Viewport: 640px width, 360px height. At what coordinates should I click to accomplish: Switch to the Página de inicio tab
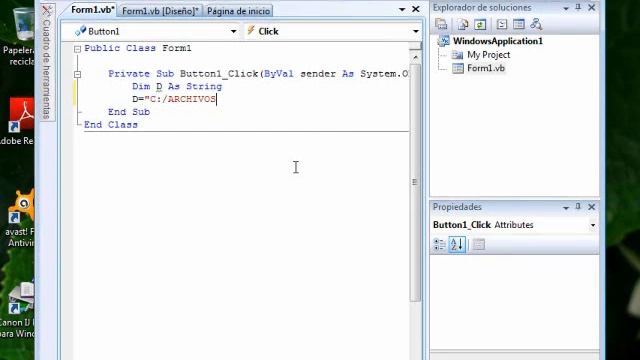(x=238, y=11)
